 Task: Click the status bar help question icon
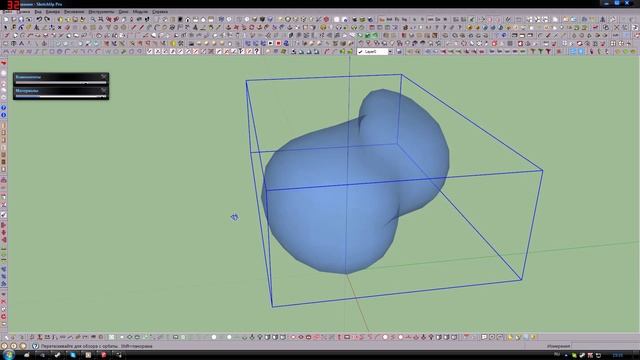(35, 346)
